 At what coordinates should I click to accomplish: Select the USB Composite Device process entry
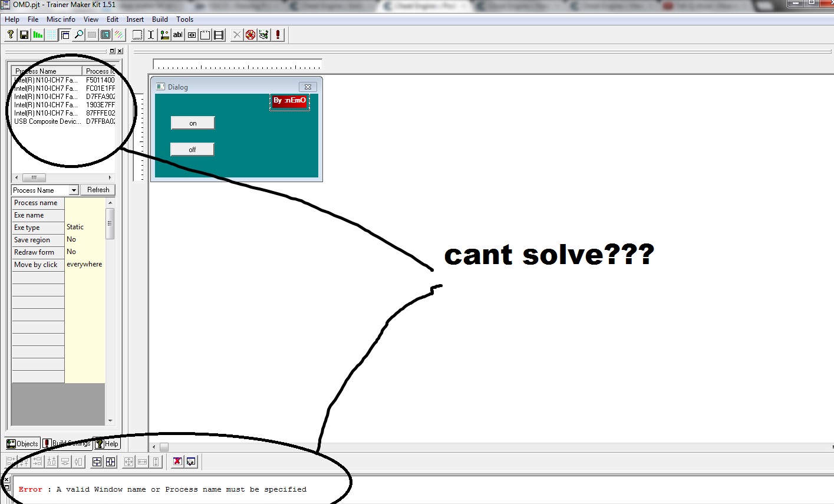(47, 121)
